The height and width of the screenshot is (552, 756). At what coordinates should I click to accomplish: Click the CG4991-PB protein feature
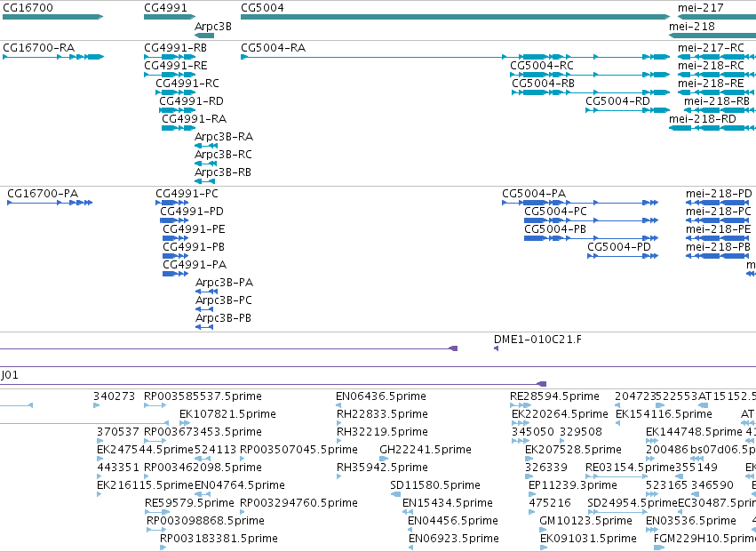(176, 256)
